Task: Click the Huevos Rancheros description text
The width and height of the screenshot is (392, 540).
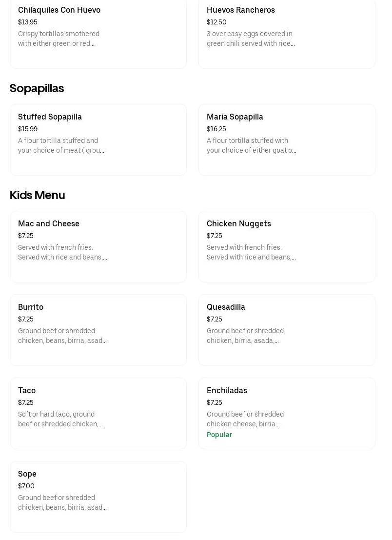Action: [251, 39]
